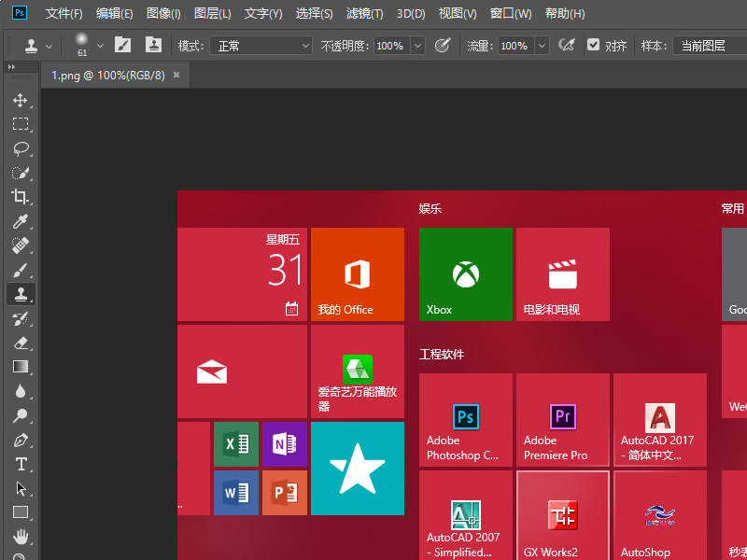Select the Crop tool
Screen dimensions: 747x560
(20, 197)
